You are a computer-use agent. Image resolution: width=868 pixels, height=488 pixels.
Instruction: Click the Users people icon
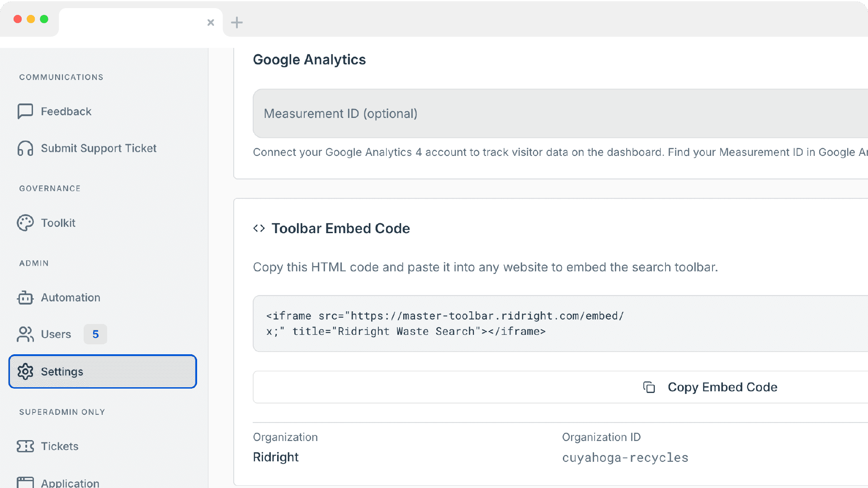25,334
